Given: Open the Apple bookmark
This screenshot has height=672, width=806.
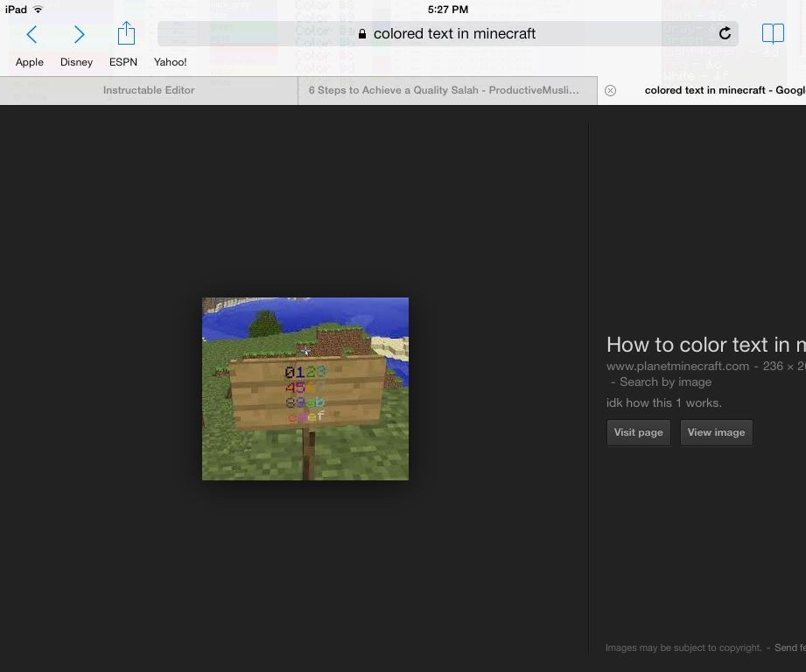Looking at the screenshot, I should tap(29, 62).
